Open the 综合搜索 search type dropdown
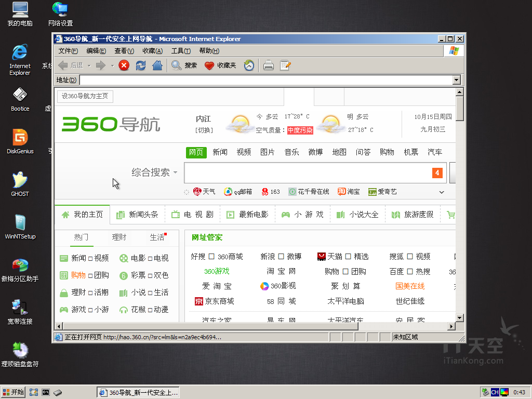The image size is (532, 399). click(x=154, y=172)
